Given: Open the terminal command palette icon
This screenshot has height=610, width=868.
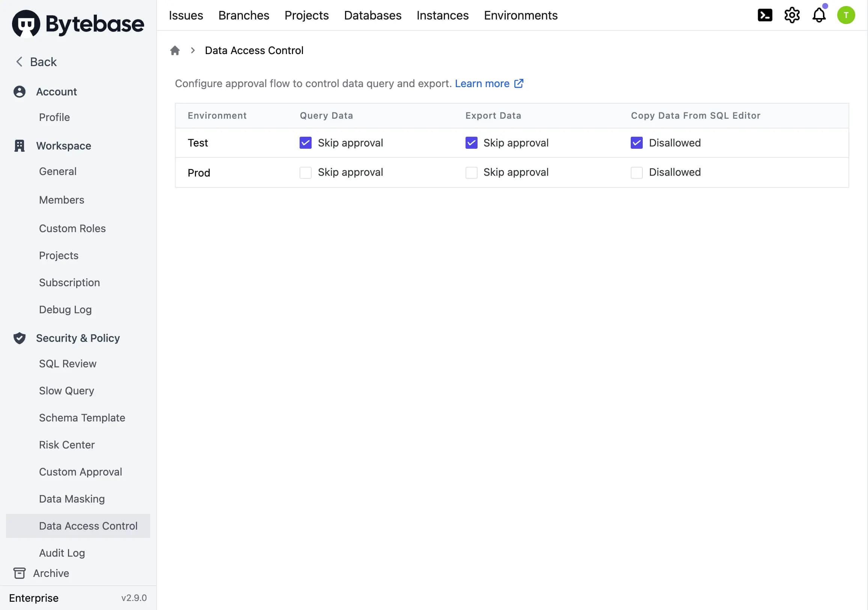Looking at the screenshot, I should point(765,15).
